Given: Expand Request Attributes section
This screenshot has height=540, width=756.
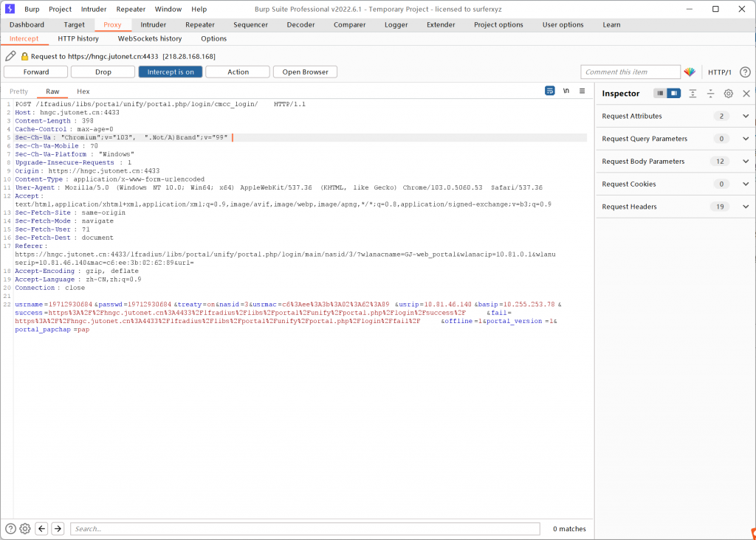Looking at the screenshot, I should pyautogui.click(x=745, y=116).
